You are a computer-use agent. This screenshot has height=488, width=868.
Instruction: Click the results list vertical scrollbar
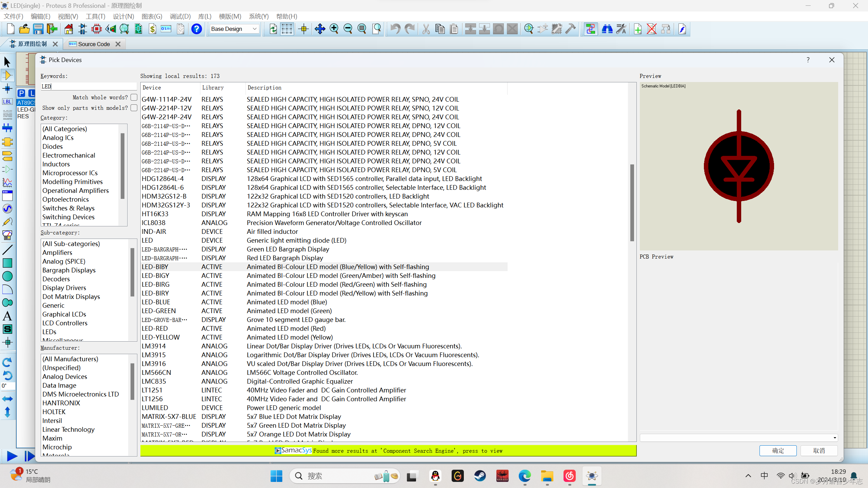632,203
